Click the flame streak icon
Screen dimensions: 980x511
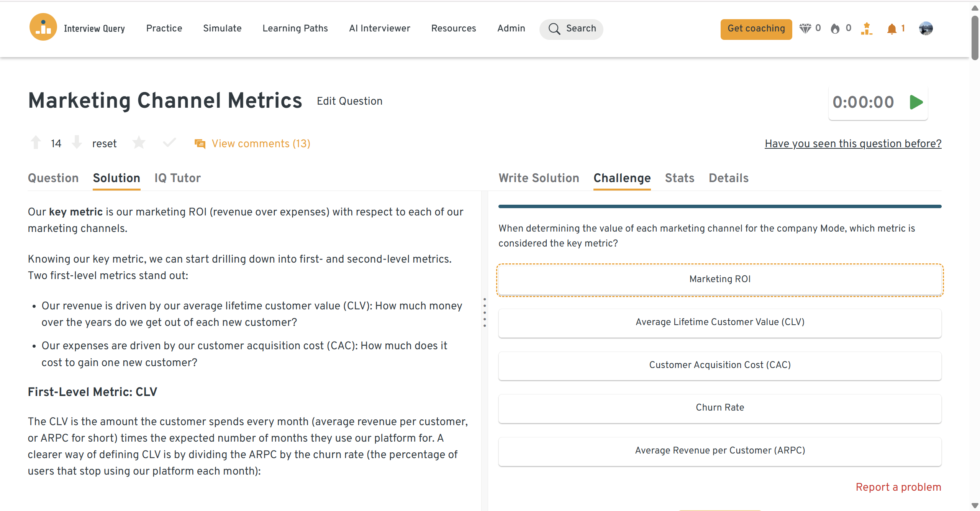[x=835, y=29]
